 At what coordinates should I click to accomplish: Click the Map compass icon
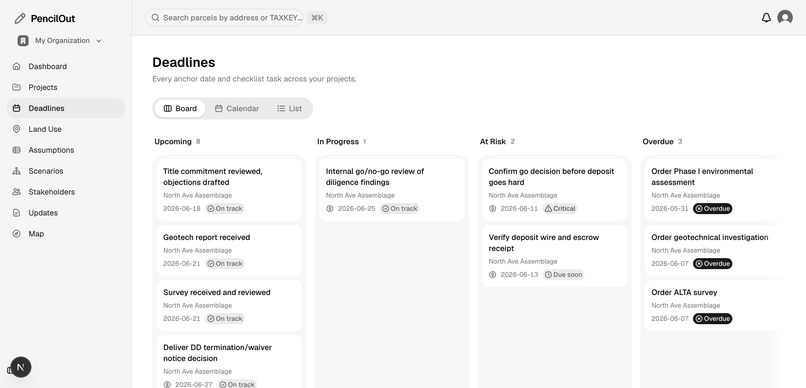point(16,234)
